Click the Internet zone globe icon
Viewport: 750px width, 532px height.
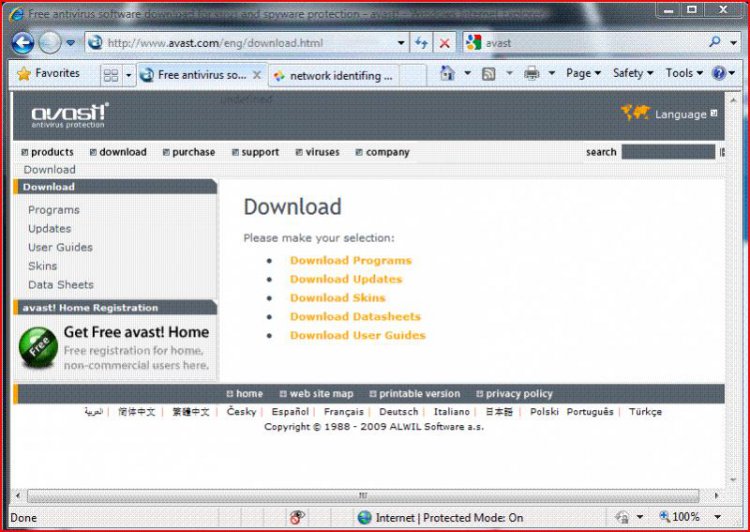364,518
